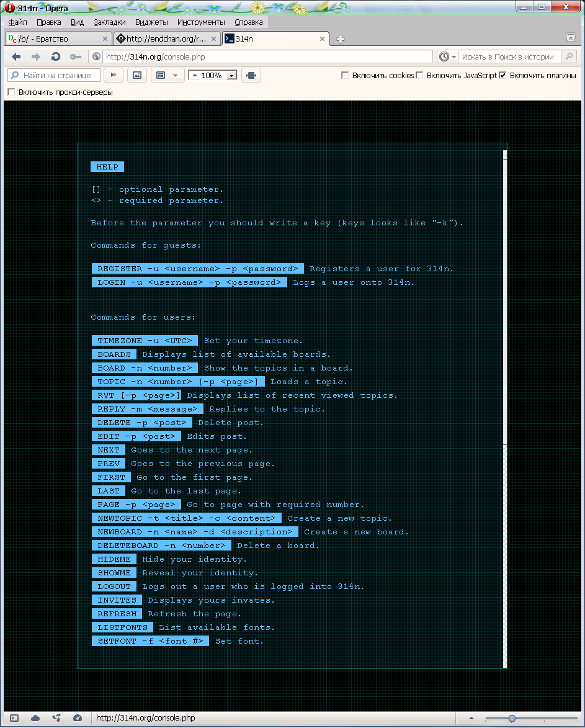Close the endchan.org tab
The width and height of the screenshot is (585, 728).
pos(213,39)
